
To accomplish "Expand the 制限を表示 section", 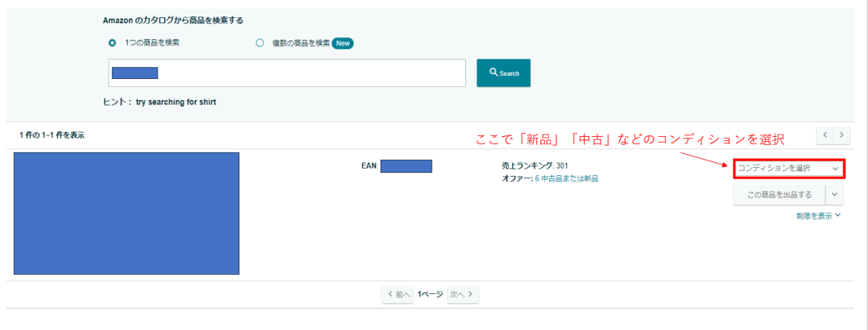I will [x=818, y=216].
